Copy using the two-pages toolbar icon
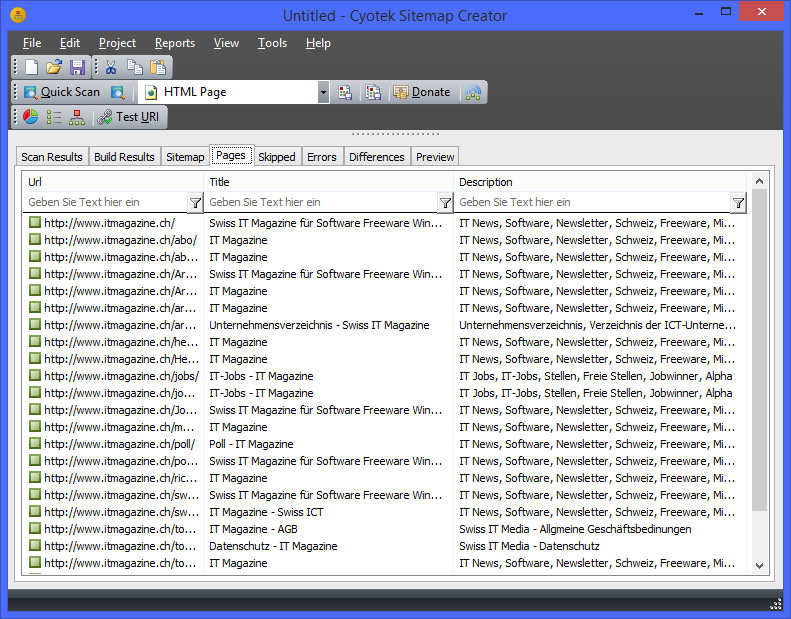Viewport: 791px width, 619px height. click(x=135, y=67)
